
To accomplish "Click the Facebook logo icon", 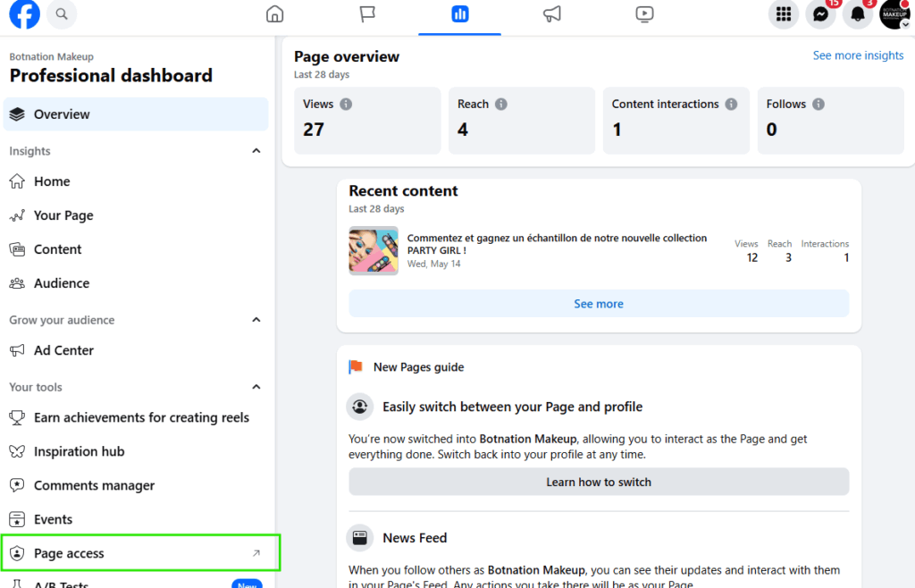I will [25, 14].
